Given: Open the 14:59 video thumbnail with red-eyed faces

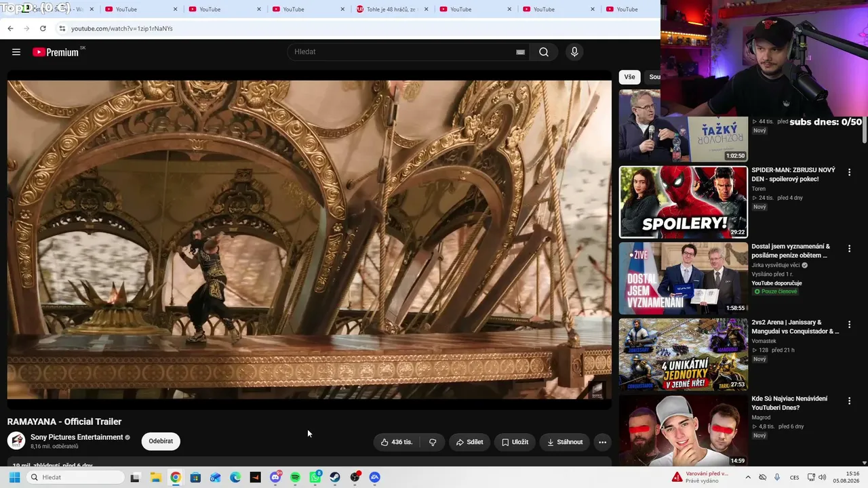Looking at the screenshot, I should pos(683,430).
